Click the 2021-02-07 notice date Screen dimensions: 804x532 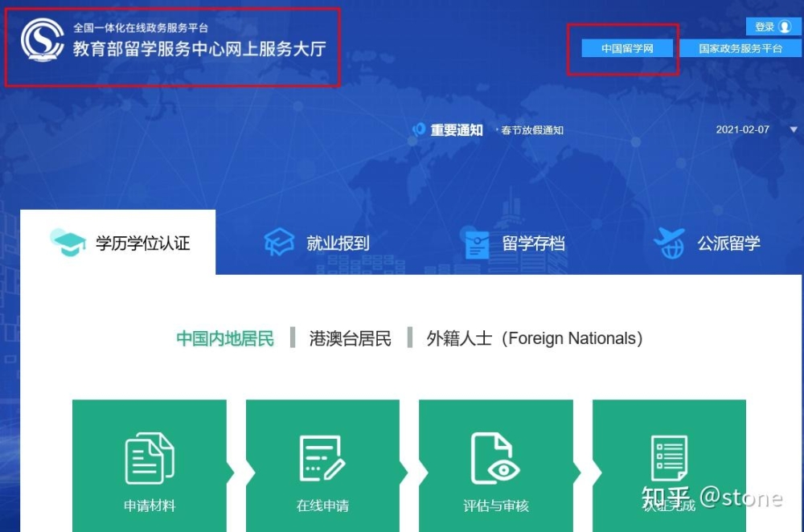pos(742,129)
